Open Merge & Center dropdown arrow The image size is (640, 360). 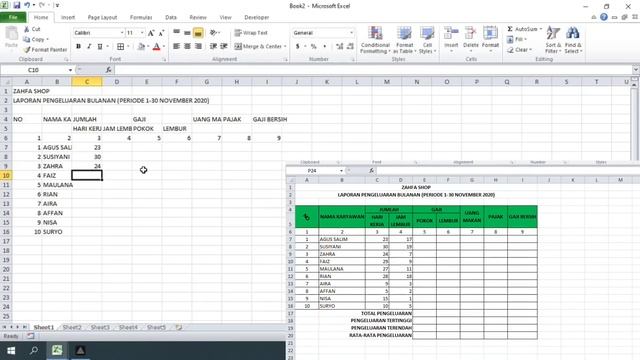(285, 47)
